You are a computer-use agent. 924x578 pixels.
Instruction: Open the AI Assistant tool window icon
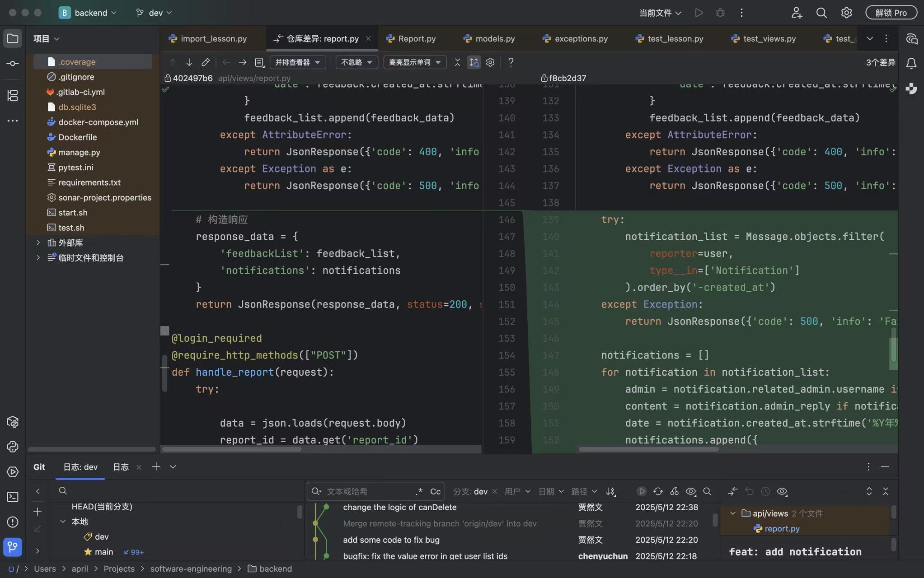[x=911, y=39]
